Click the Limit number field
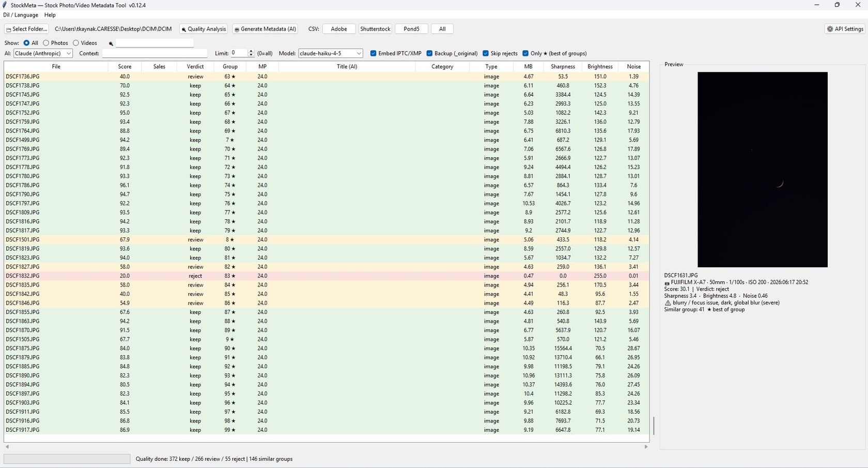The height and width of the screenshot is (468, 868). (x=239, y=53)
